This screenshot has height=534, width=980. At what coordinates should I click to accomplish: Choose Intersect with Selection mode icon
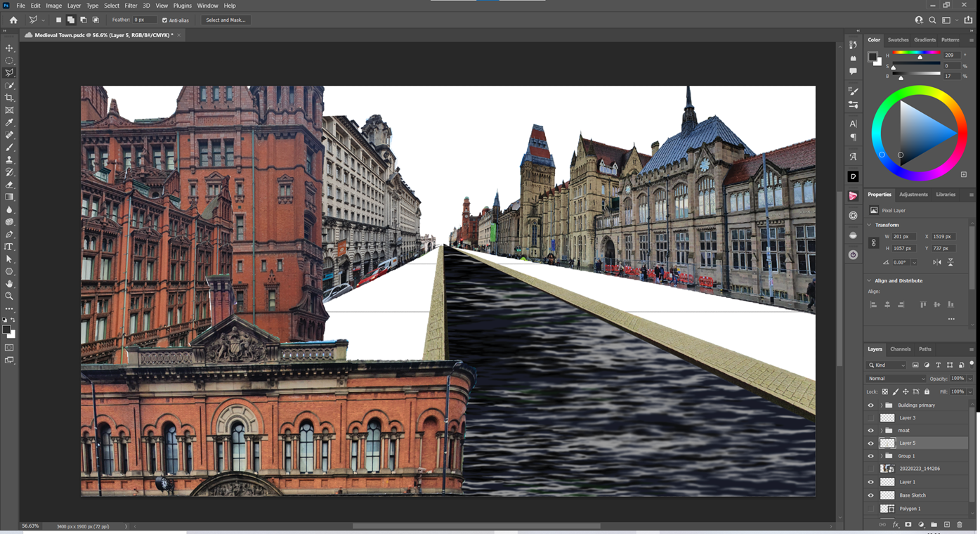pyautogui.click(x=96, y=20)
